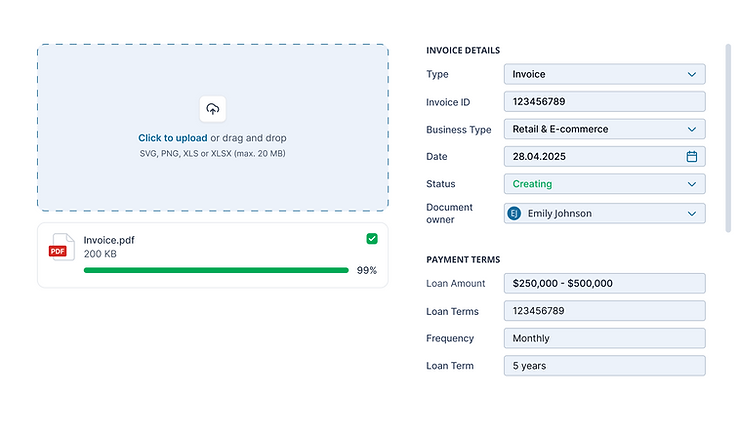The image size is (740, 428).
Task: Click the 'Invoice ID' label
Action: (x=448, y=102)
